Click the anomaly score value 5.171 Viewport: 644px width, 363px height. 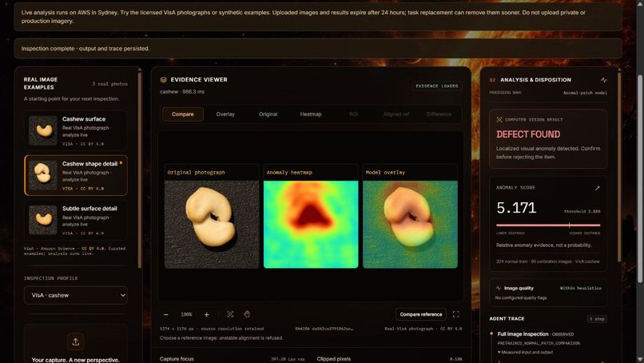pyautogui.click(x=516, y=208)
